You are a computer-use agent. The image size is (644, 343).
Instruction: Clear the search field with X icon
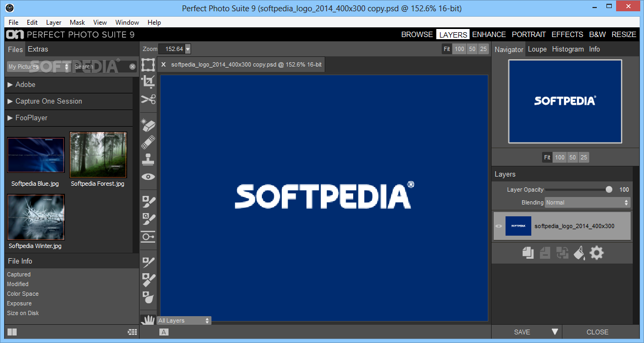pos(133,67)
